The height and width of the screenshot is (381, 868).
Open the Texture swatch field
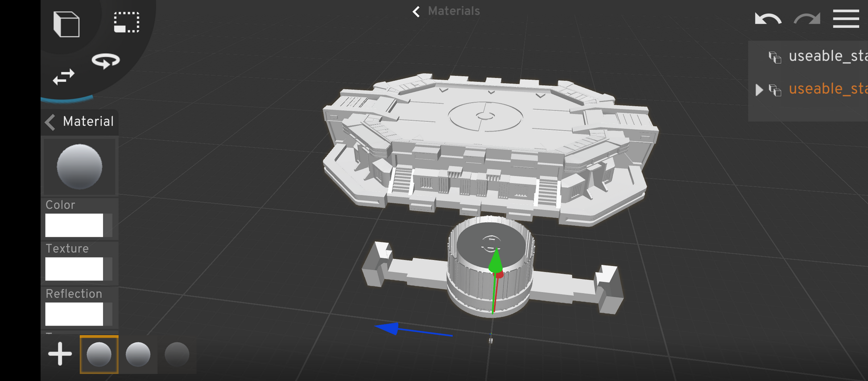[x=74, y=269]
